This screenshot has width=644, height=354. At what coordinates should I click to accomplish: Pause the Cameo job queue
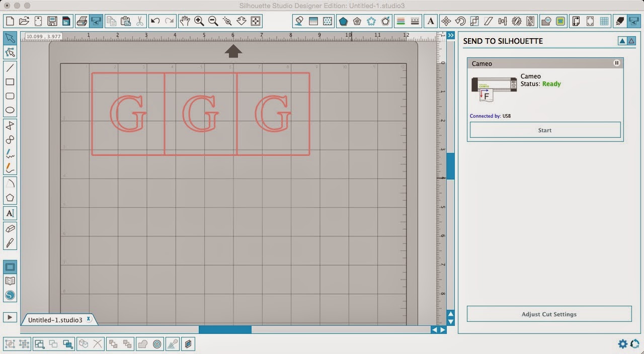pyautogui.click(x=617, y=63)
